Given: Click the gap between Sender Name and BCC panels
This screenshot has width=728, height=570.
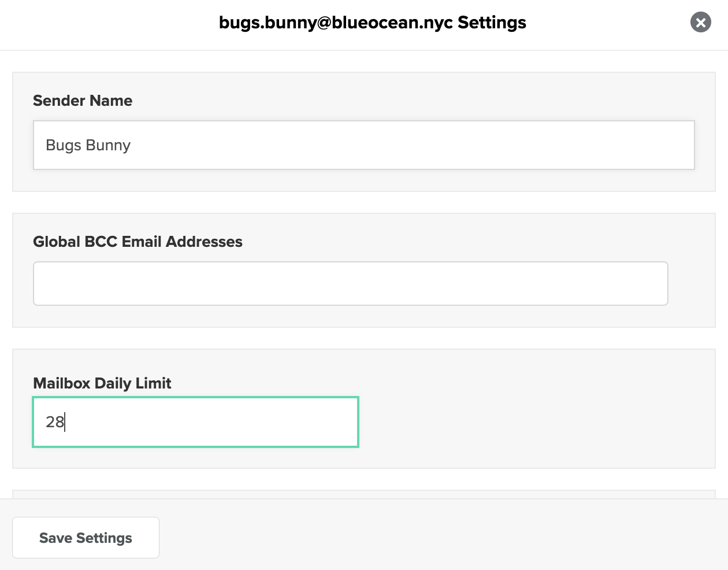Looking at the screenshot, I should click(364, 202).
